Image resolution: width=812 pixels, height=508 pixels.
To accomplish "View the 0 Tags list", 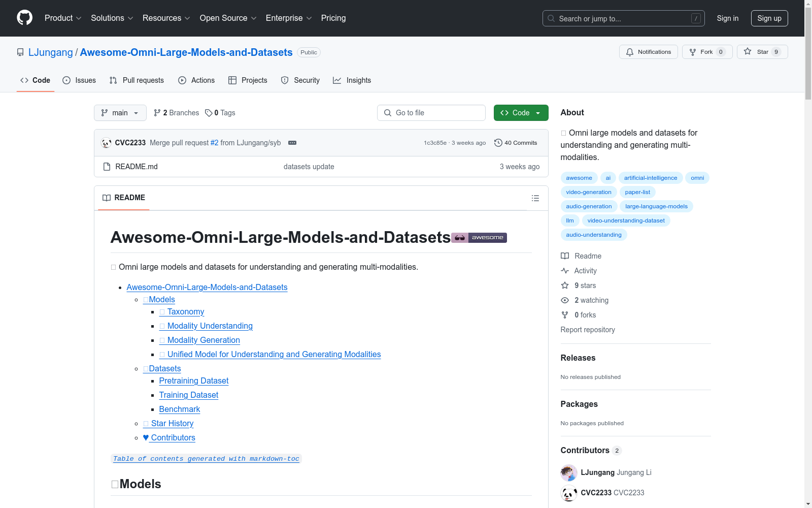I will tap(220, 113).
